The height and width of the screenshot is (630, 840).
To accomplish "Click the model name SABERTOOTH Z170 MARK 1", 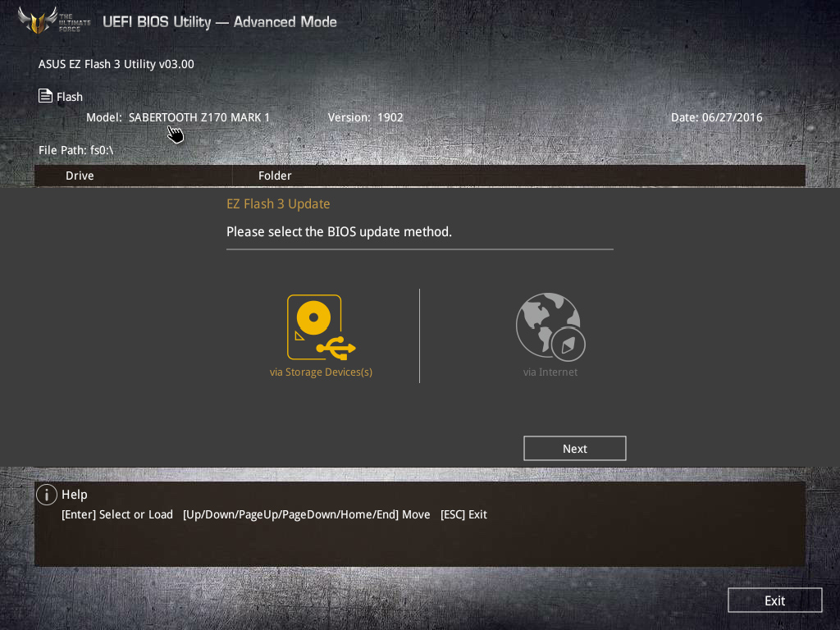I will (x=199, y=117).
